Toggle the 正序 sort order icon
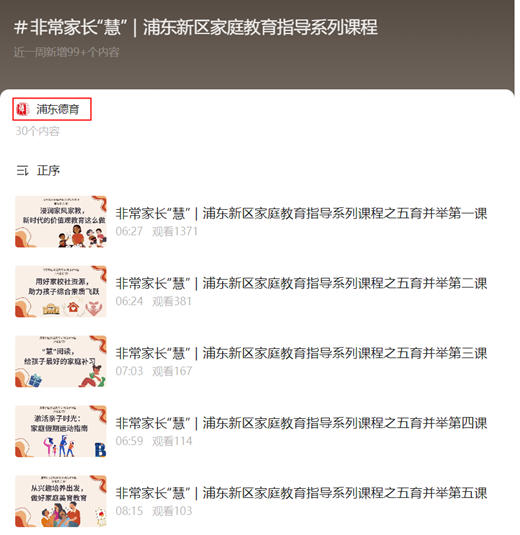This screenshot has height=535, width=520. (x=23, y=170)
